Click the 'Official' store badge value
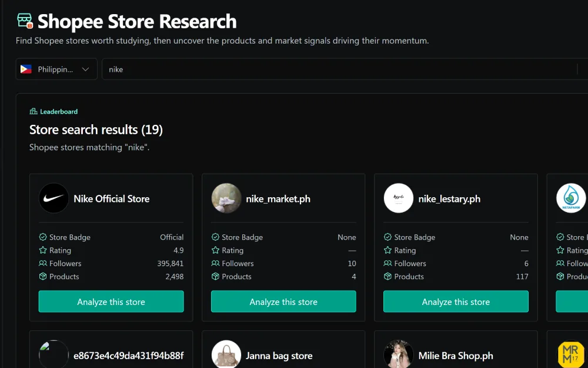Screen dimensions: 588x368 point(172,237)
